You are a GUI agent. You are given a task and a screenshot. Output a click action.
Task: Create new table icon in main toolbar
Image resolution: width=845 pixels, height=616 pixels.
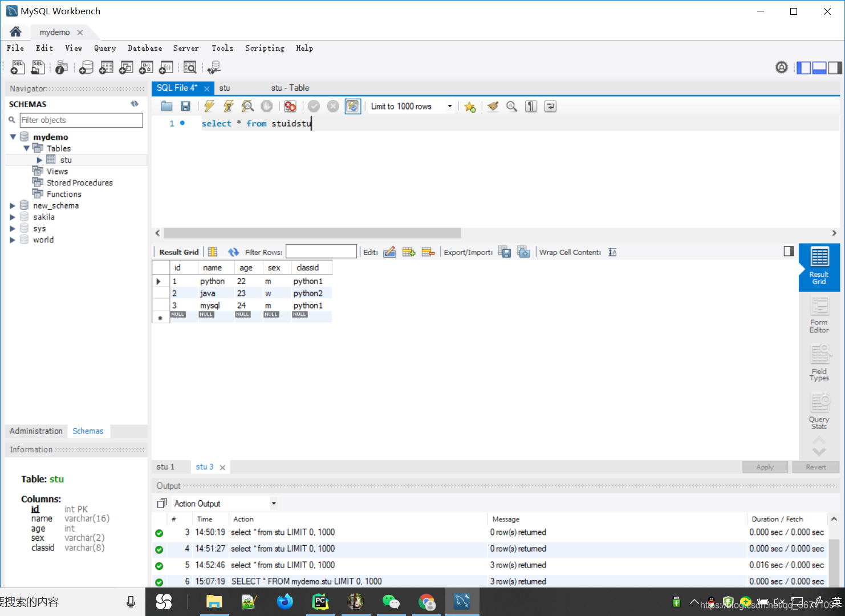pyautogui.click(x=106, y=67)
